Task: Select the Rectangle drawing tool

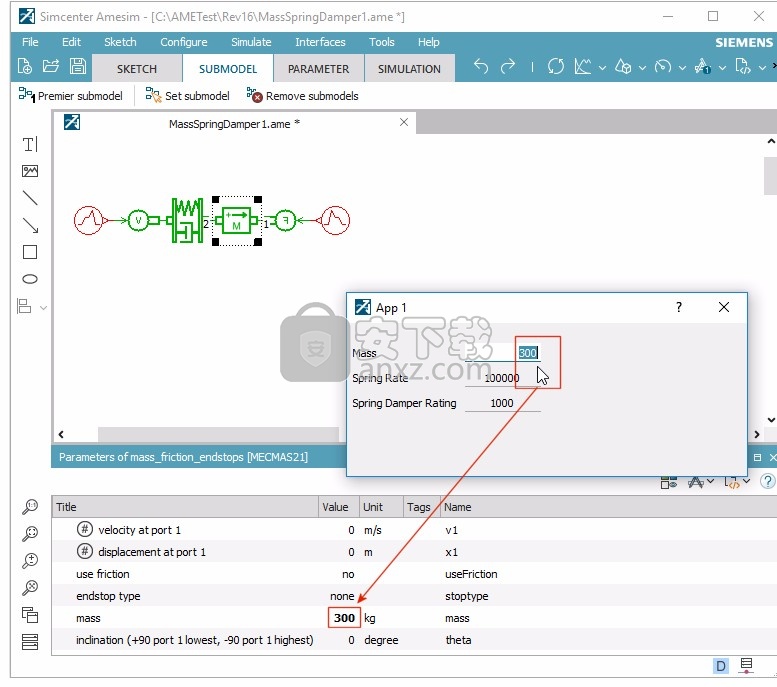Action: point(30,252)
